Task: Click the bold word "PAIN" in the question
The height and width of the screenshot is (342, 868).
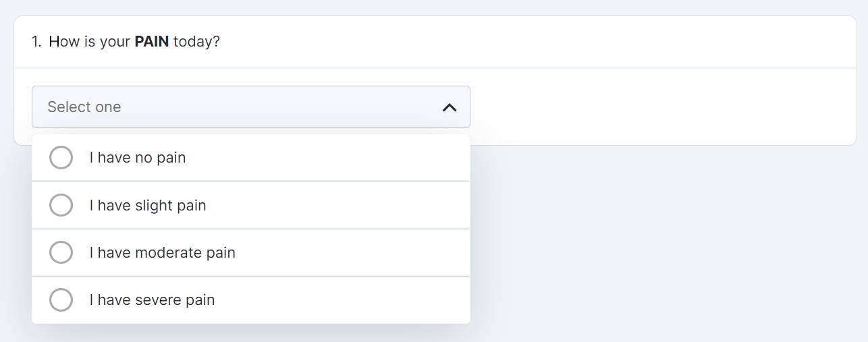Action: tap(152, 42)
